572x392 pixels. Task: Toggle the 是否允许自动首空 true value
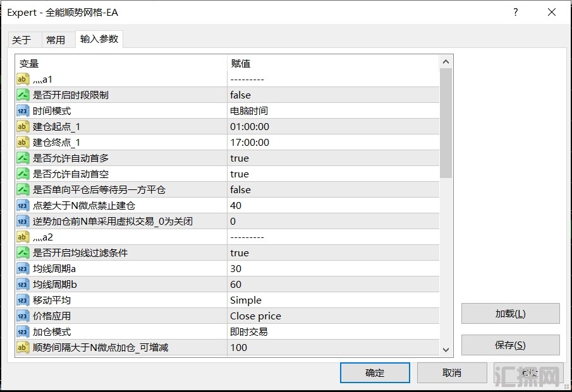coord(332,174)
